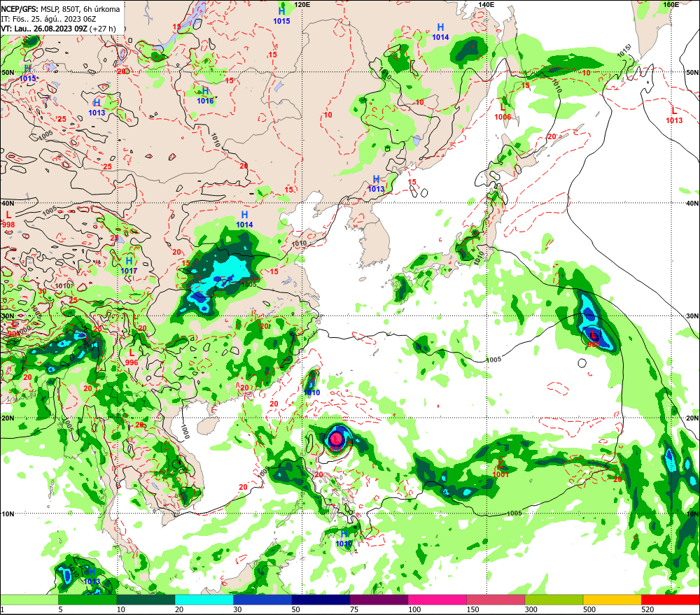Select the blue 30–50 mm legend swatch
Screen dimensions: 700x615
[262, 600]
